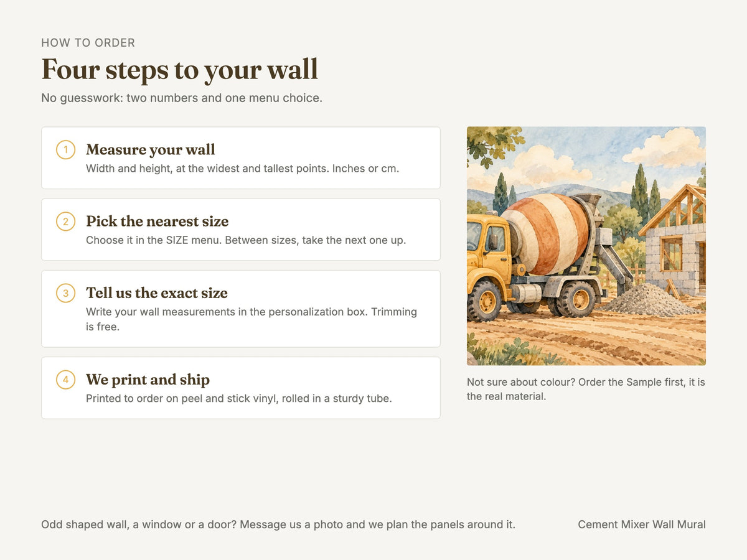Screen dimensions: 747x560
Task: Click the 'We print and ship' heading
Action: coord(148,380)
